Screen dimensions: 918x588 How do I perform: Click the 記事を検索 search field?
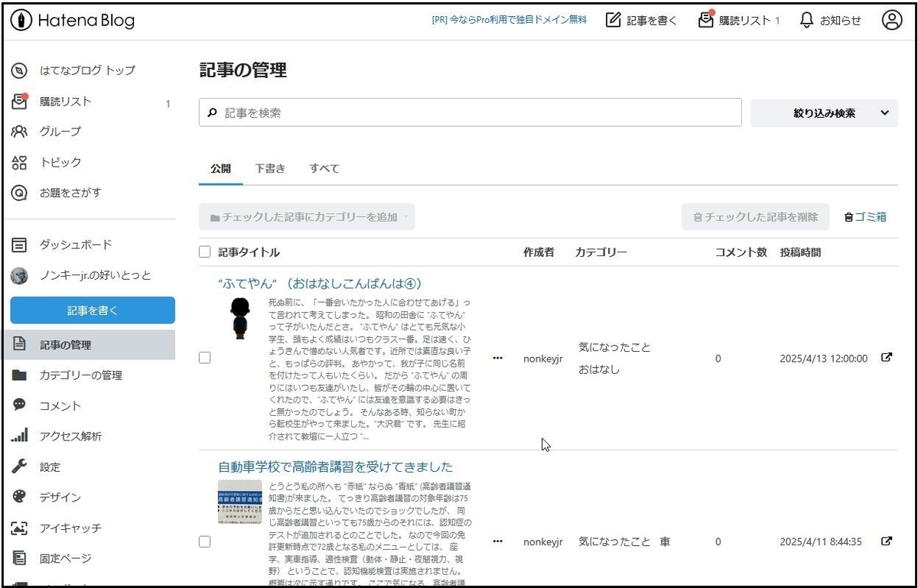click(470, 112)
